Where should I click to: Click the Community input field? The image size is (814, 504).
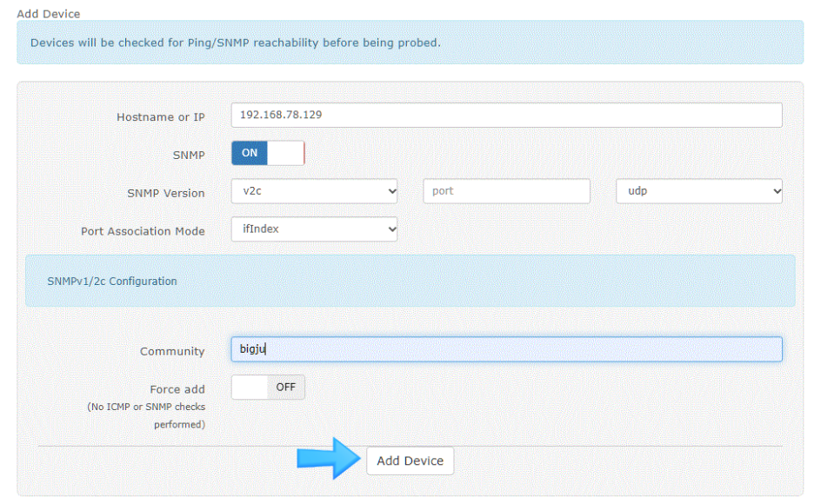[506, 349]
